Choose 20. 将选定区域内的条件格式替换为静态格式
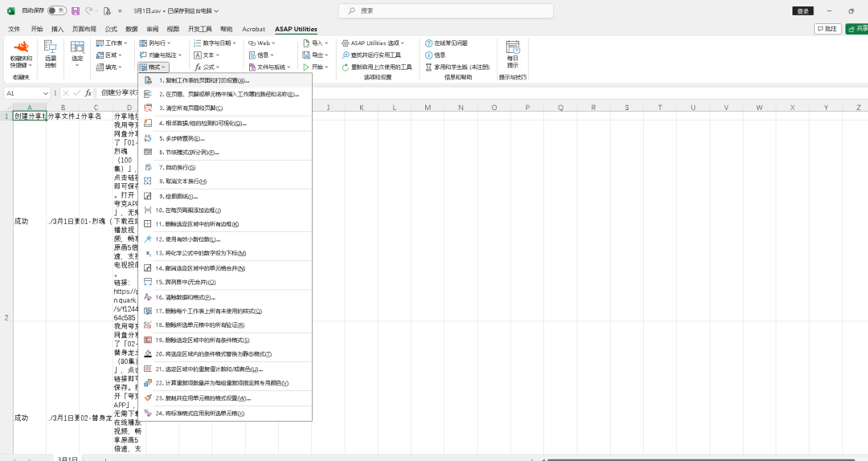 pyautogui.click(x=225, y=353)
